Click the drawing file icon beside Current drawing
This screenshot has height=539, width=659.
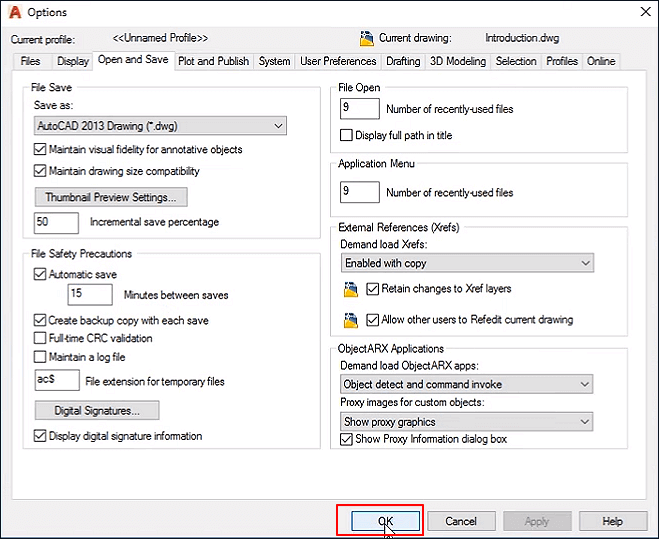[x=367, y=38]
